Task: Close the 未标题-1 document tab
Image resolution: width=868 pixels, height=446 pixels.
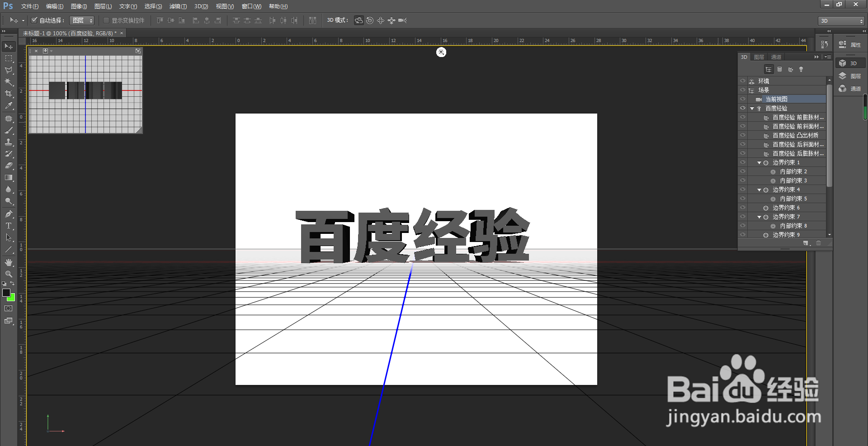Action: [122, 33]
